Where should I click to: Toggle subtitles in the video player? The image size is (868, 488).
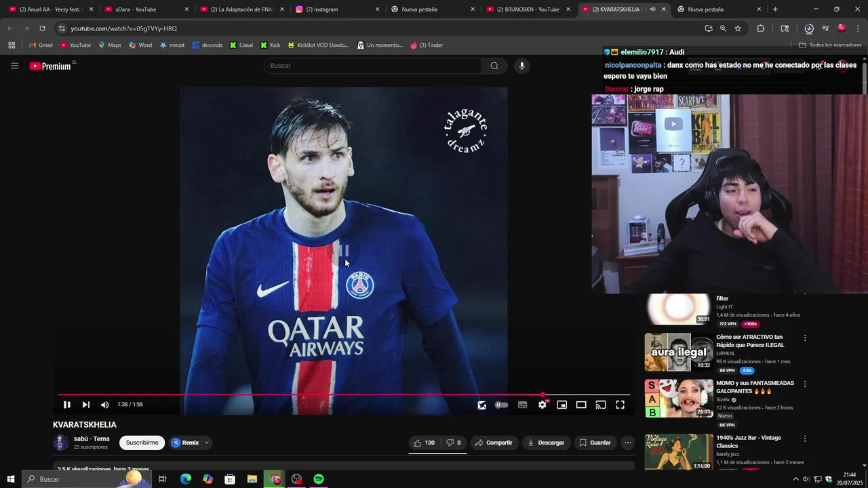click(522, 405)
